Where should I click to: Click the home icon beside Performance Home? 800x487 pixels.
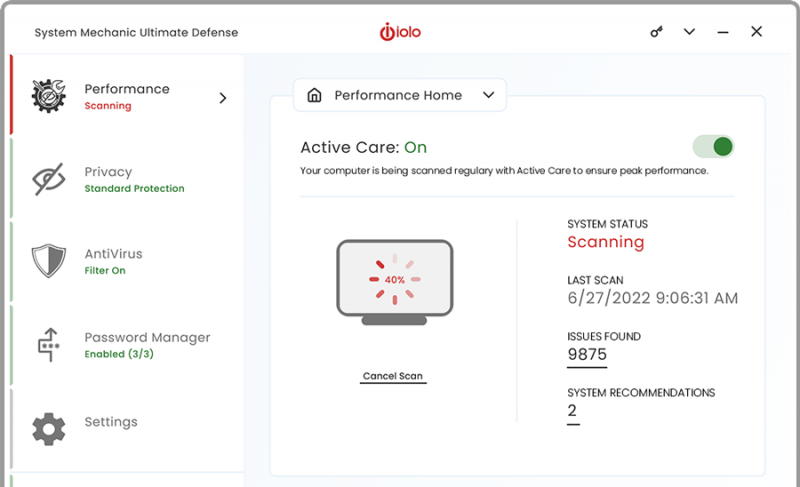click(x=315, y=96)
